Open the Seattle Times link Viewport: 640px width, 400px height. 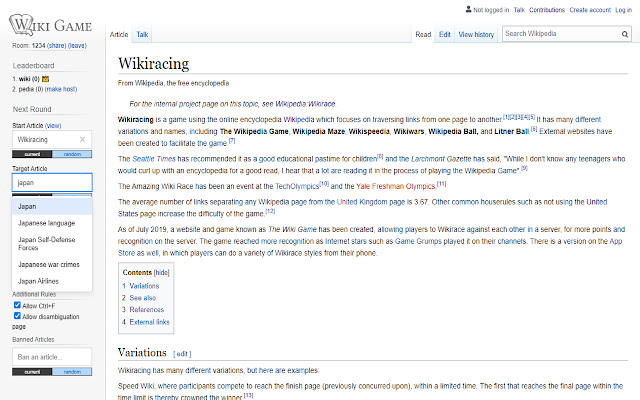pyautogui.click(x=154, y=159)
